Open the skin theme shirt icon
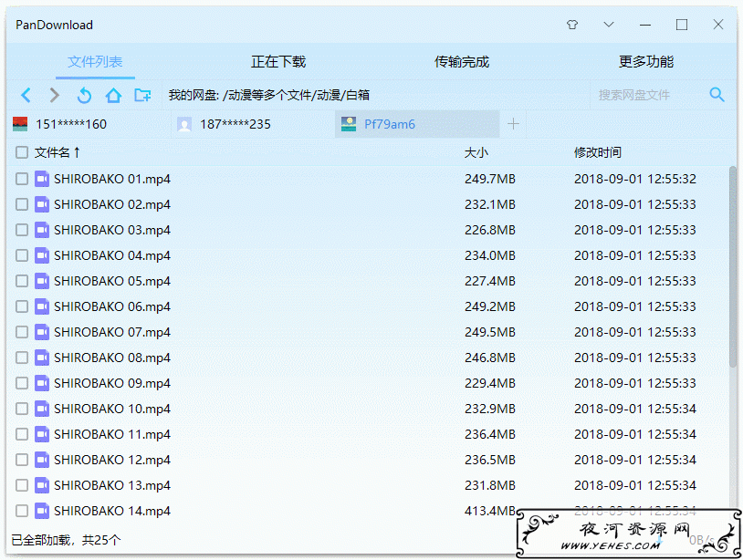Image resolution: width=743 pixels, height=560 pixels. (572, 25)
